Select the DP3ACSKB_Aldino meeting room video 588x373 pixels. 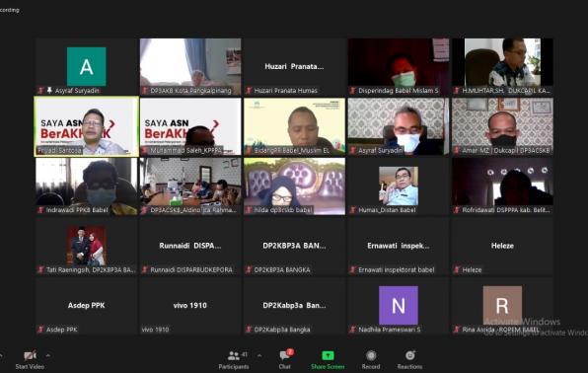(x=190, y=186)
